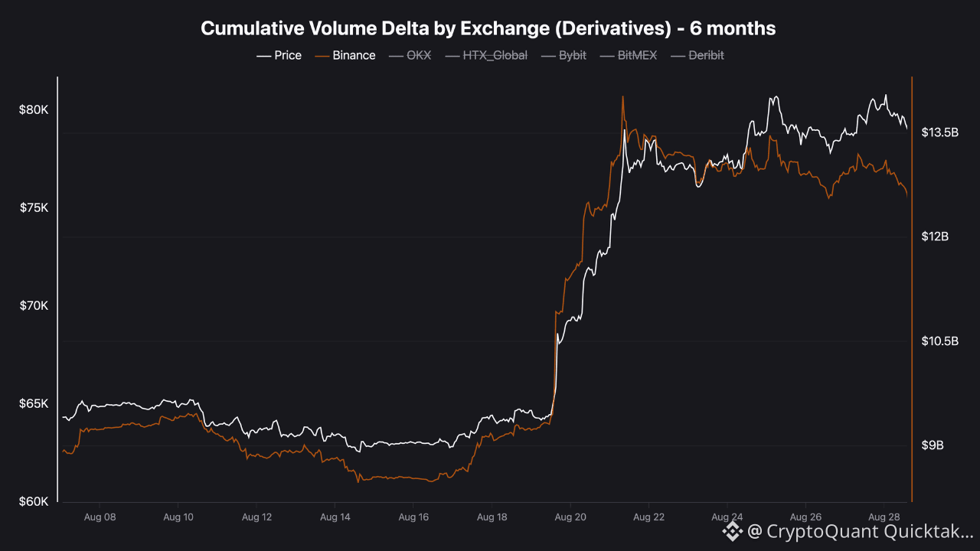Click the Aug 12 date label
The width and height of the screenshot is (980, 551).
(256, 517)
